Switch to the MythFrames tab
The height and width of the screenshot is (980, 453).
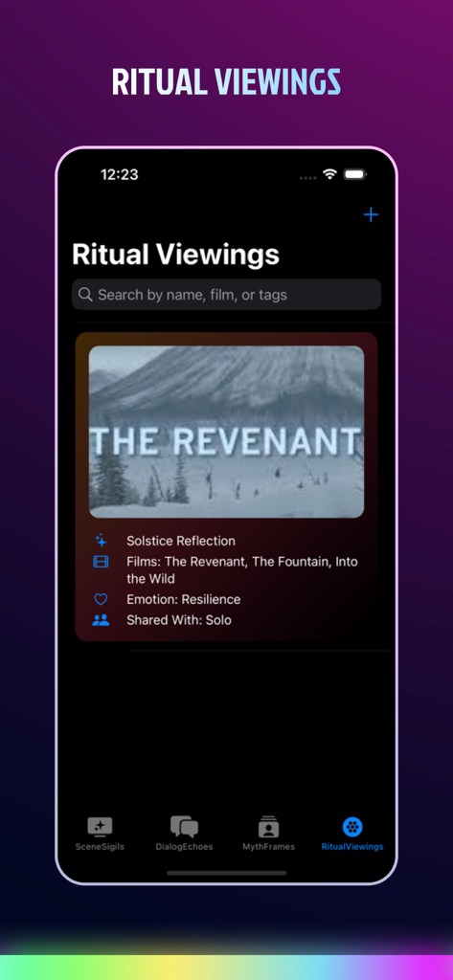pyautogui.click(x=268, y=834)
